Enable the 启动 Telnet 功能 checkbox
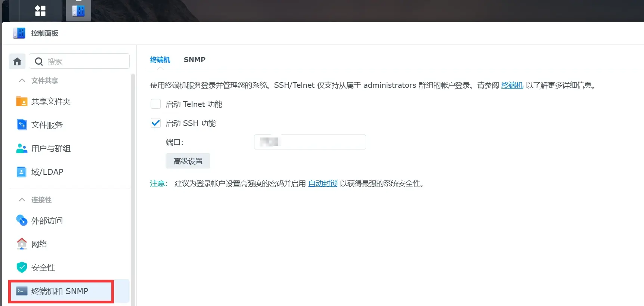 click(x=156, y=104)
